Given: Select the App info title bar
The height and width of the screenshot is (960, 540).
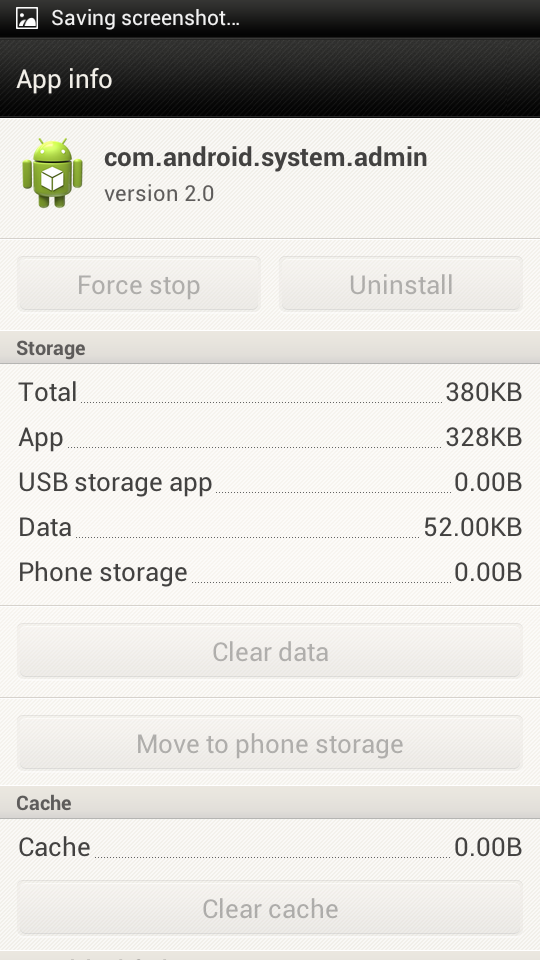Looking at the screenshot, I should (270, 79).
